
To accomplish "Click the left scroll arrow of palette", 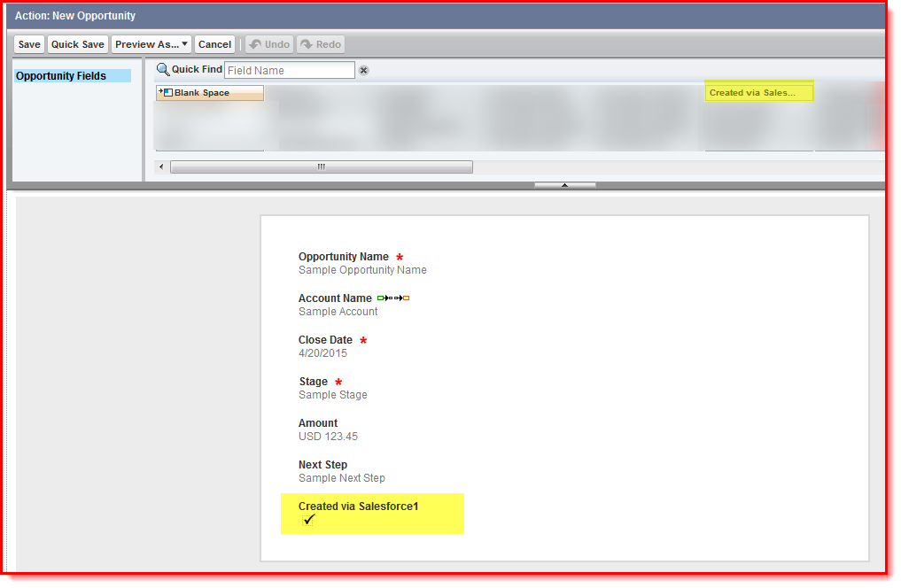I will tap(160, 166).
